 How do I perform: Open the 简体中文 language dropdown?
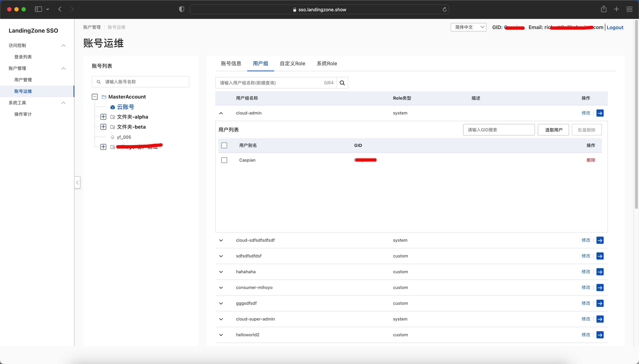[468, 27]
